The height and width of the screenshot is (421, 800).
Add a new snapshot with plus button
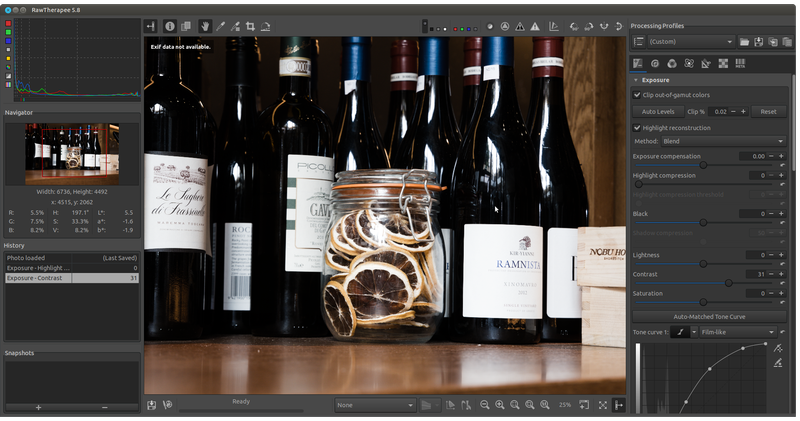point(38,407)
